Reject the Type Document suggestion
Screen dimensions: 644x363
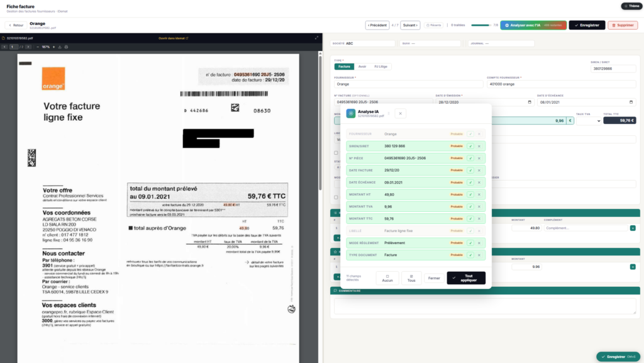(x=479, y=255)
